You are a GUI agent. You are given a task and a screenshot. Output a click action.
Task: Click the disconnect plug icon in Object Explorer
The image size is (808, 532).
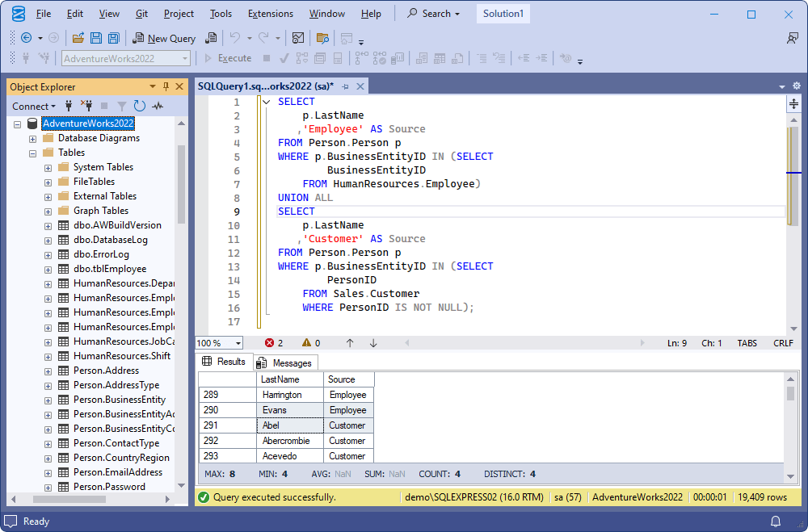coord(86,106)
